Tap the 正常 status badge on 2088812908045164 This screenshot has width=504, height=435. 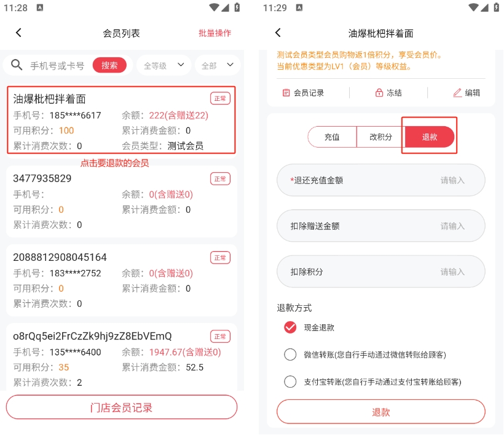coord(220,257)
